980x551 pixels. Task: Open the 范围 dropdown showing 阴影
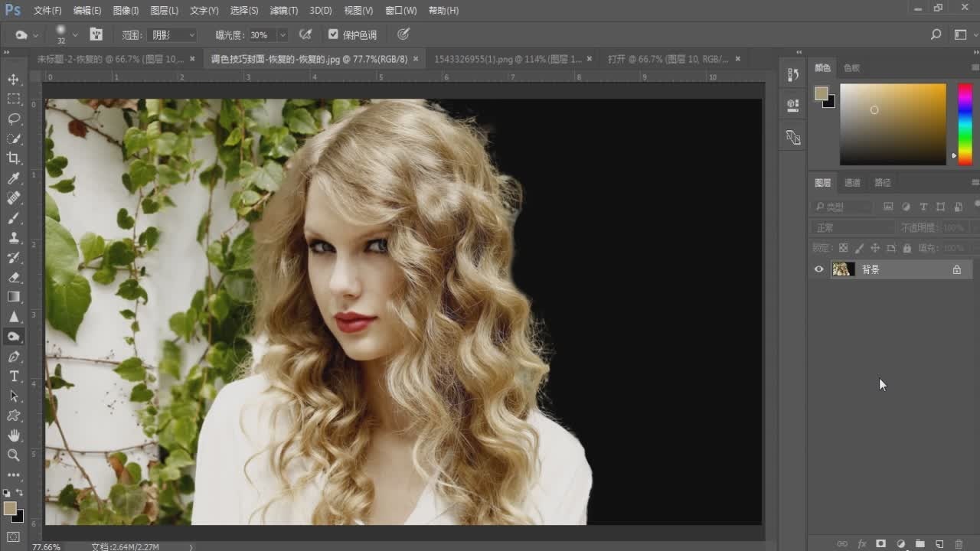171,34
